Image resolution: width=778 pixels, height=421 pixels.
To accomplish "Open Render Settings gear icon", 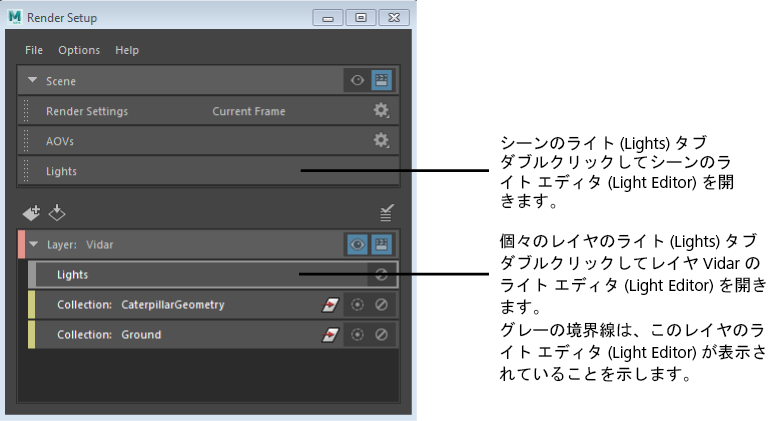I will (381, 110).
